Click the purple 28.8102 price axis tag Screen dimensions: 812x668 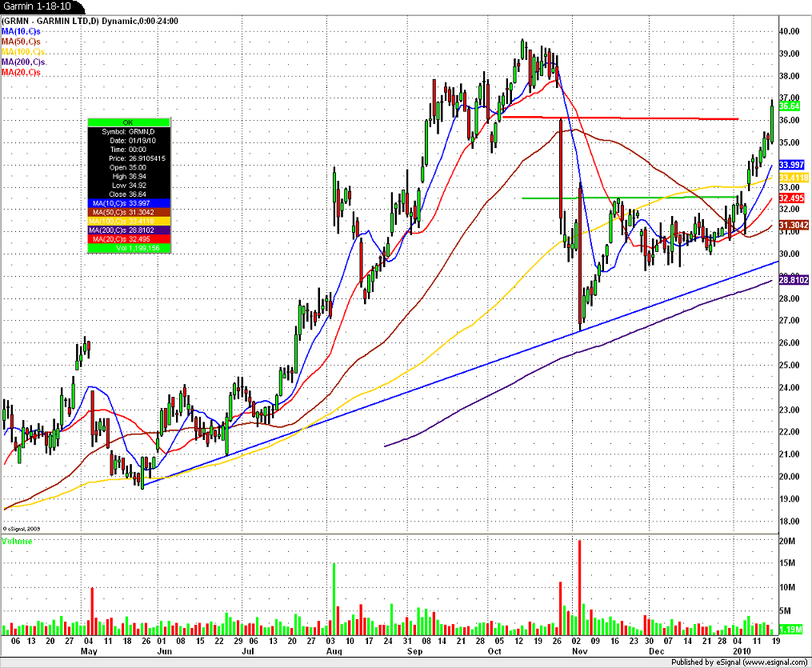794,280
